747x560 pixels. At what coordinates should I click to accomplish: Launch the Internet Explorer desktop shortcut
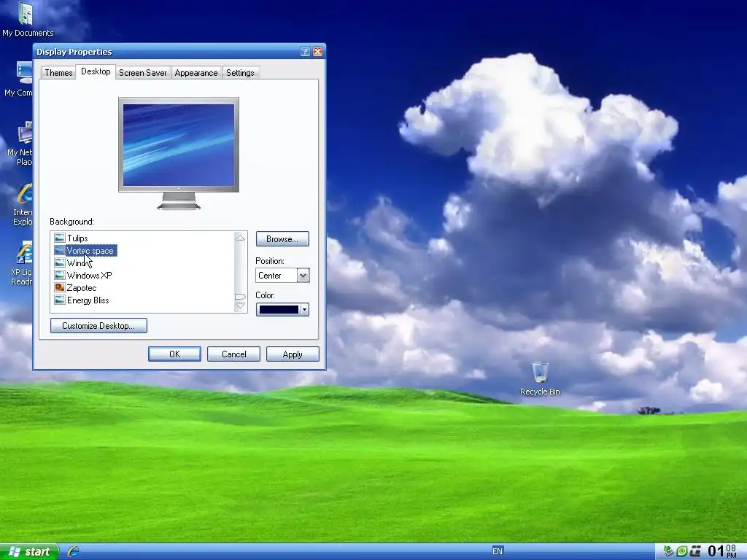point(24,204)
